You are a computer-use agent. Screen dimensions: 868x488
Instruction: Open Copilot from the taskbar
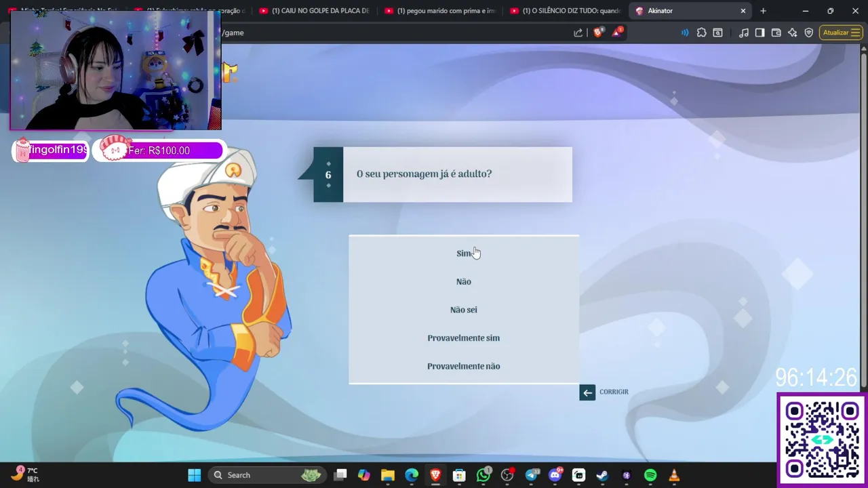364,475
